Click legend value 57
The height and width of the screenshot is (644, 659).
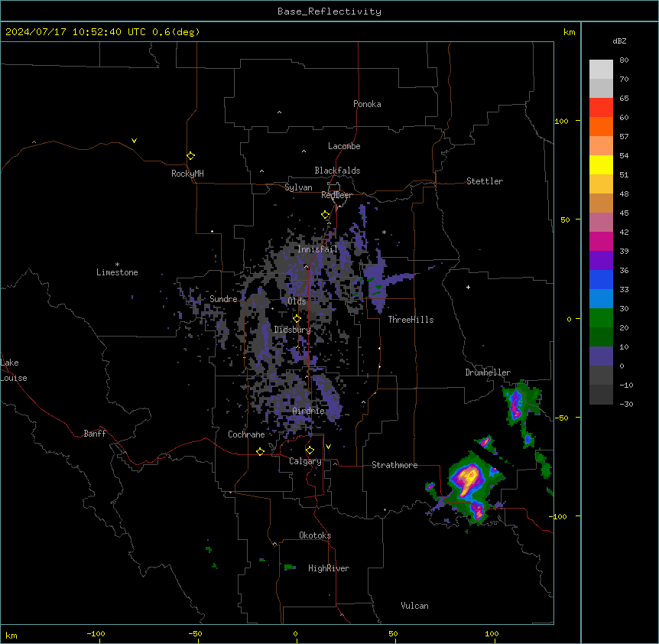click(624, 136)
